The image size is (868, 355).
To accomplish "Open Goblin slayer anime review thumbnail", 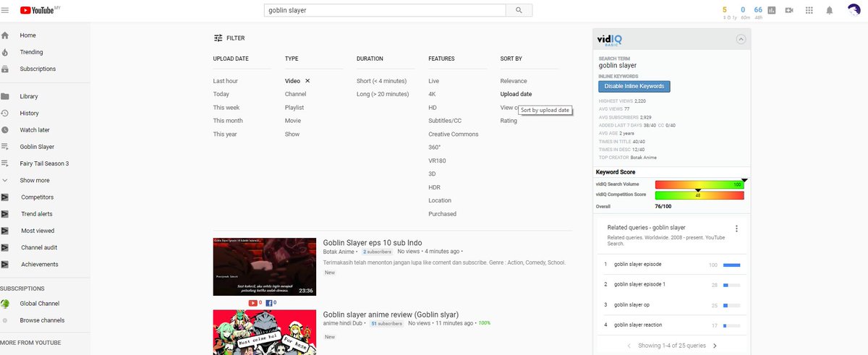I will coord(265,333).
